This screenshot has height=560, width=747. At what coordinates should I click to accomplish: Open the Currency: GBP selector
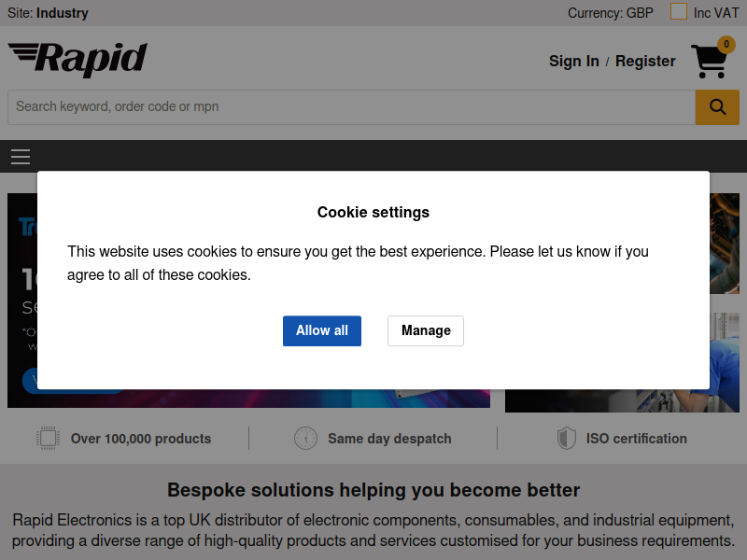(x=610, y=13)
